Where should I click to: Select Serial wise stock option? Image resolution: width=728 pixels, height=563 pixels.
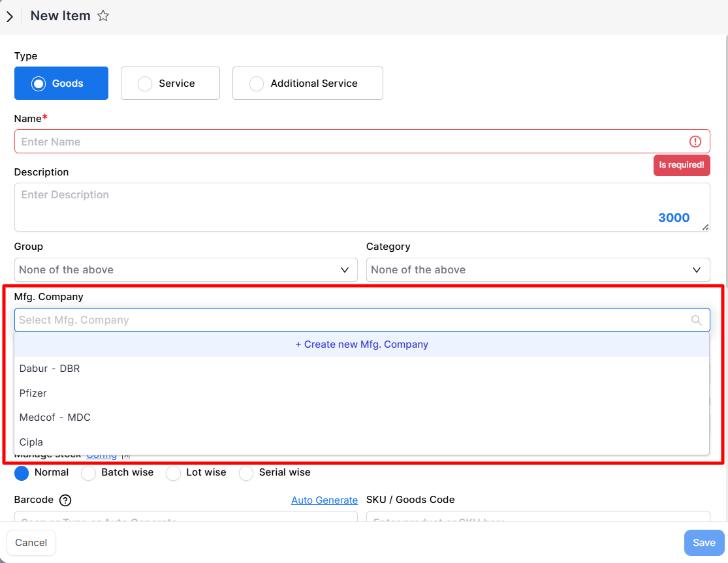tap(247, 473)
